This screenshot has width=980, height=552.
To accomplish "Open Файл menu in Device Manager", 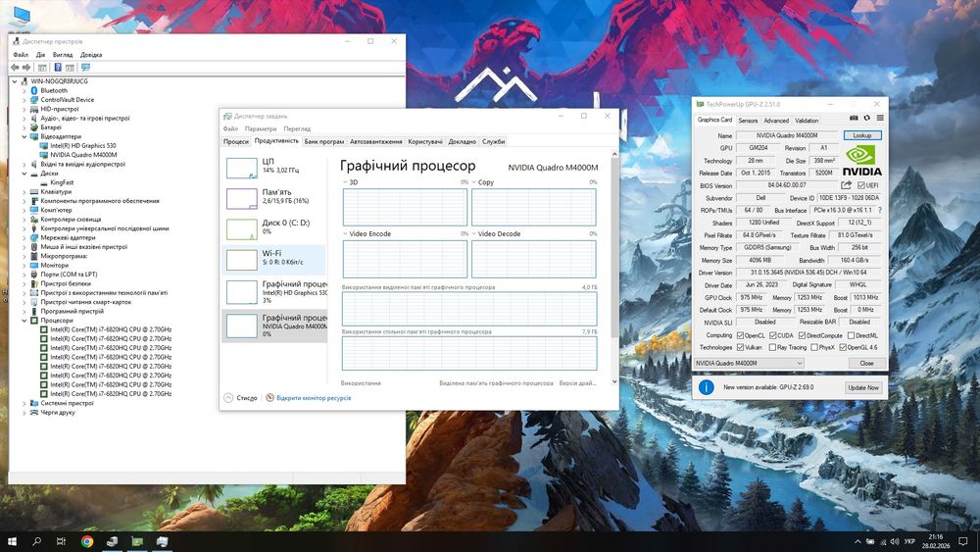I will 20,55.
